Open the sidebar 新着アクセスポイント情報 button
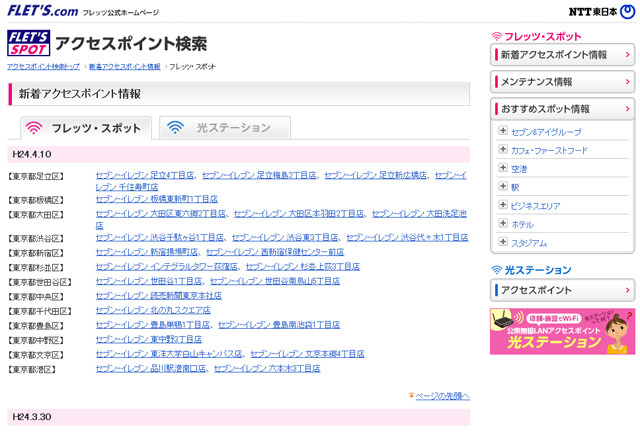Image resolution: width=640 pixels, height=432 pixels. pos(562,55)
